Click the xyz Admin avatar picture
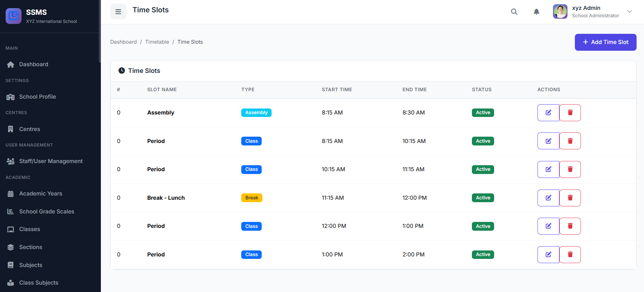The height and width of the screenshot is (292, 644). 560,12
